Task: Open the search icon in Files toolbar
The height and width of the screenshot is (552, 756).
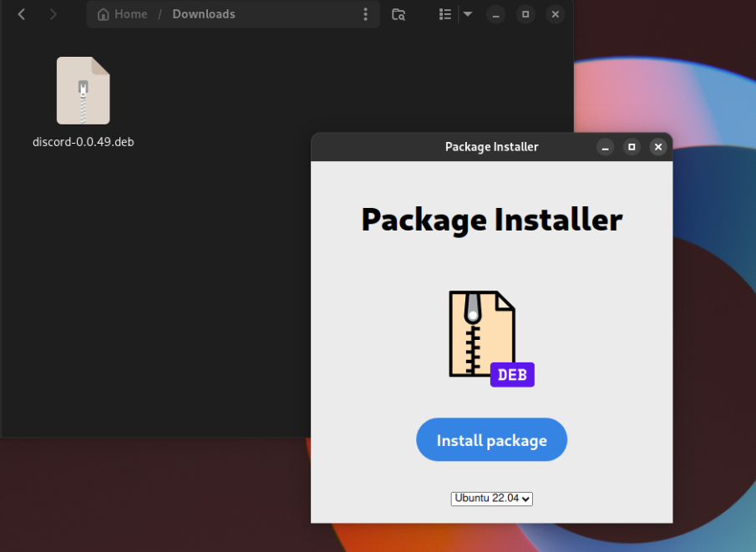Action: click(398, 14)
